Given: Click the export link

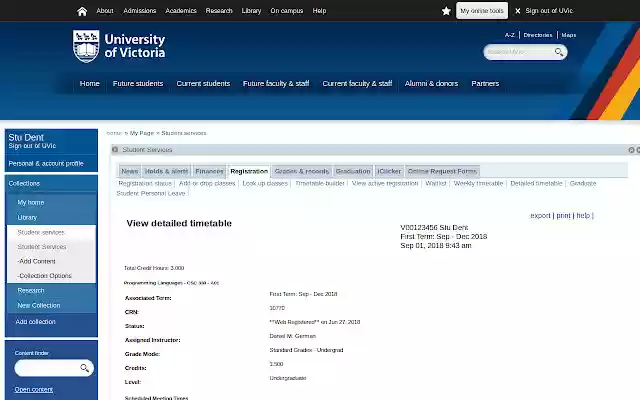Looking at the screenshot, I should click(x=540, y=216).
